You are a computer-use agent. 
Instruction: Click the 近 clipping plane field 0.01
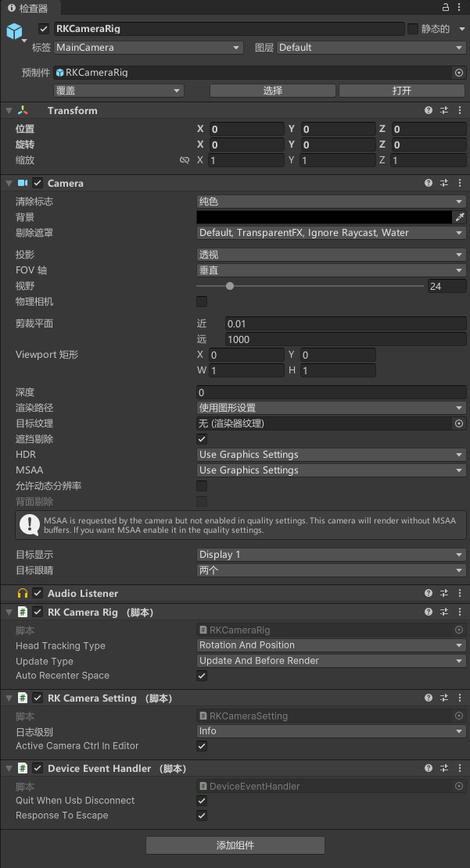[x=346, y=323]
